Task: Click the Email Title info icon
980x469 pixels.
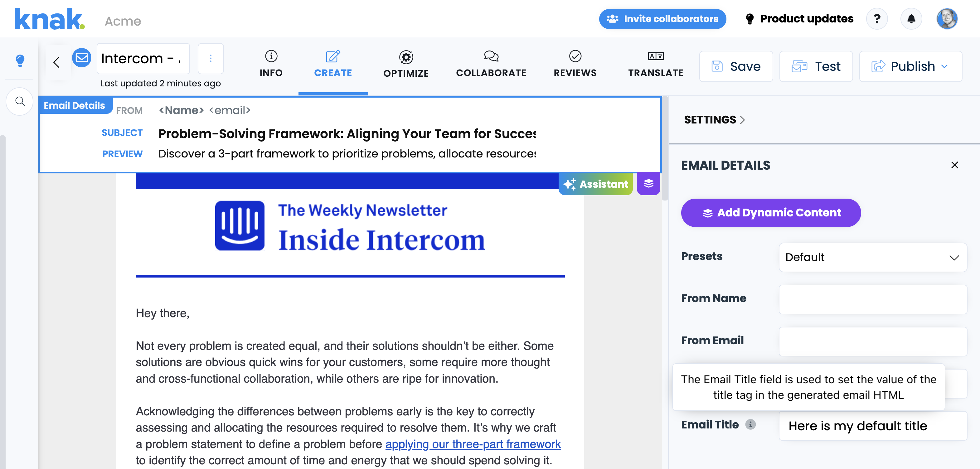Action: [750, 424]
